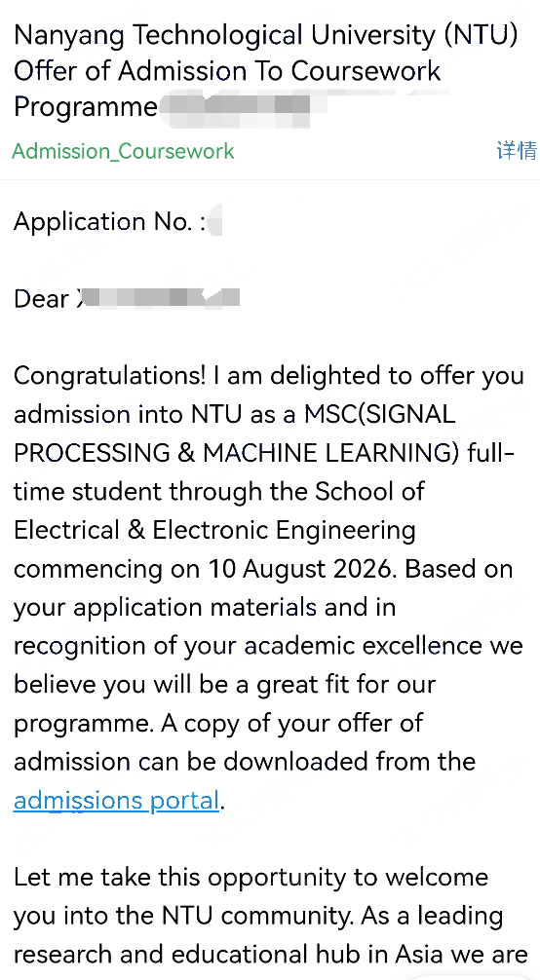The width and height of the screenshot is (540, 980).
Task: Open the 详情 details link
Action: coord(517,151)
